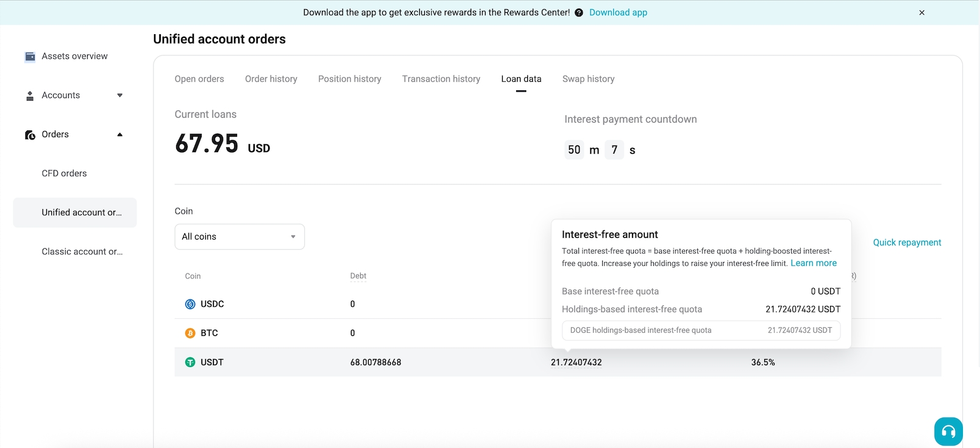This screenshot has height=448, width=980.
Task: Switch to the Order history tab
Action: pos(271,79)
